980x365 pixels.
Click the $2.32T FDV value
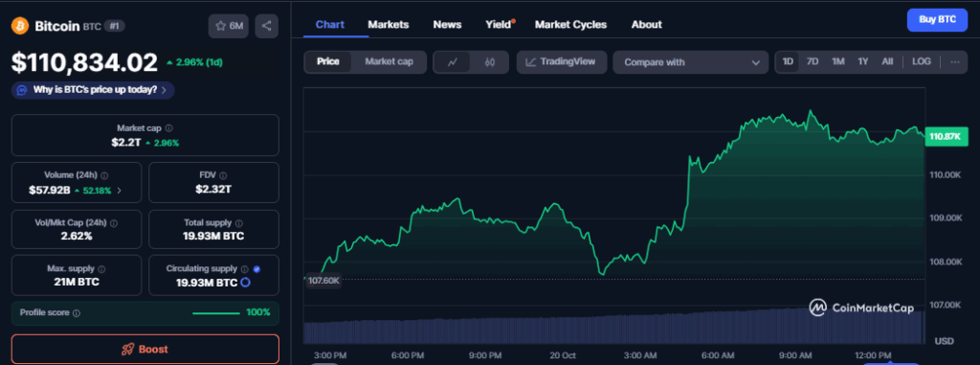tap(213, 190)
